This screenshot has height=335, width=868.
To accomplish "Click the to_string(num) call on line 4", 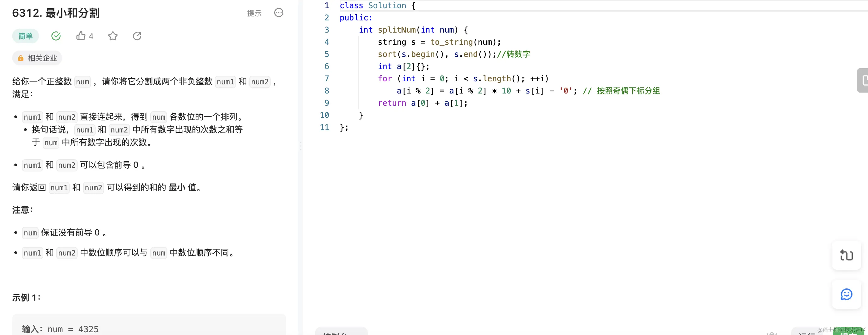I will click(465, 42).
